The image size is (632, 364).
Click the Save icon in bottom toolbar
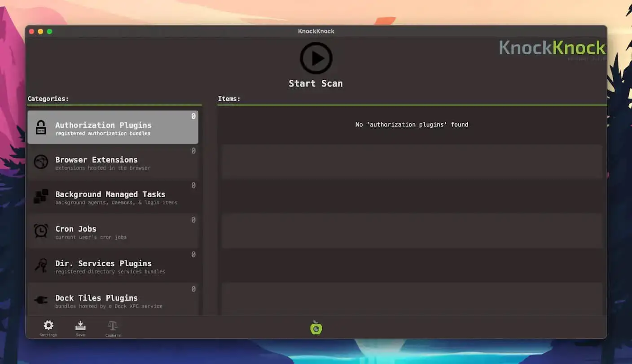click(x=80, y=325)
